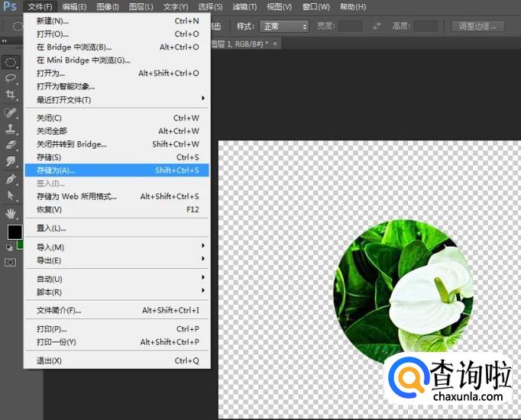Select the Crop tool
521x420 pixels.
coord(11,95)
